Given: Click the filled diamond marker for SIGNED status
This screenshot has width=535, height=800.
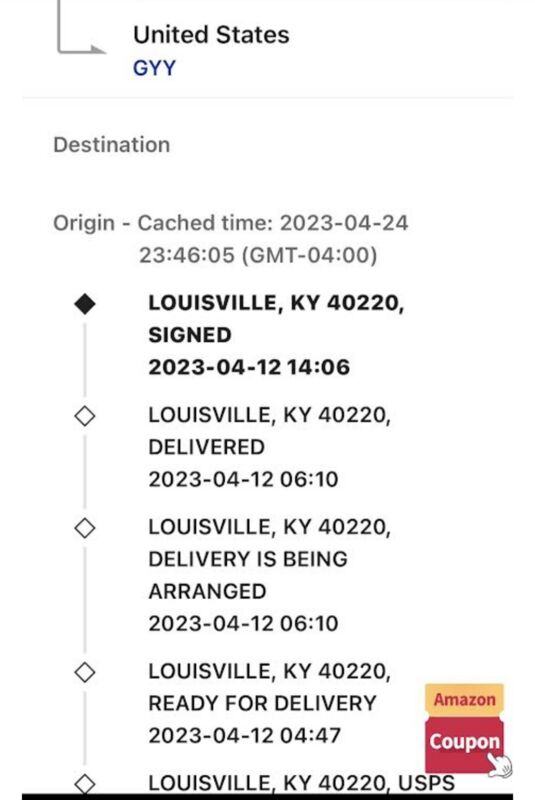Looking at the screenshot, I should coord(85,304).
